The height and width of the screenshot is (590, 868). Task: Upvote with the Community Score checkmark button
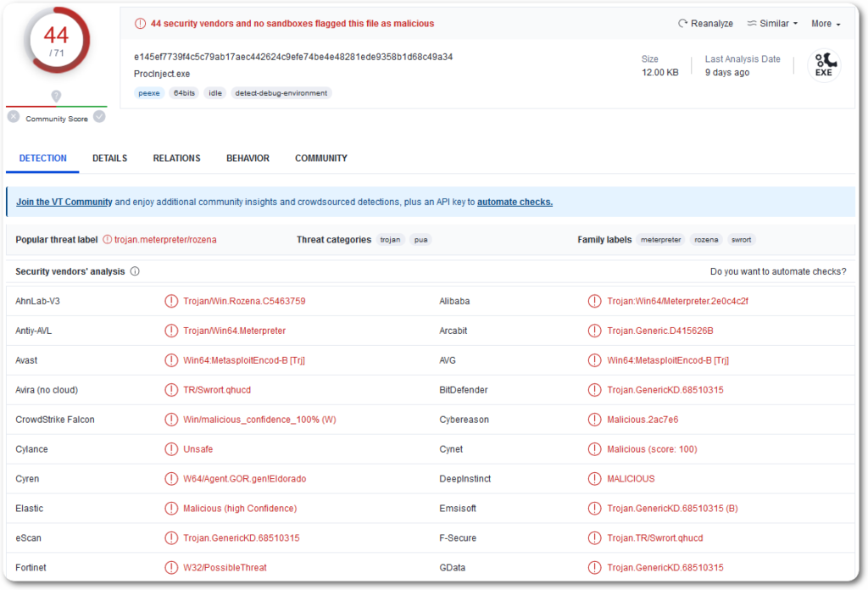[99, 116]
